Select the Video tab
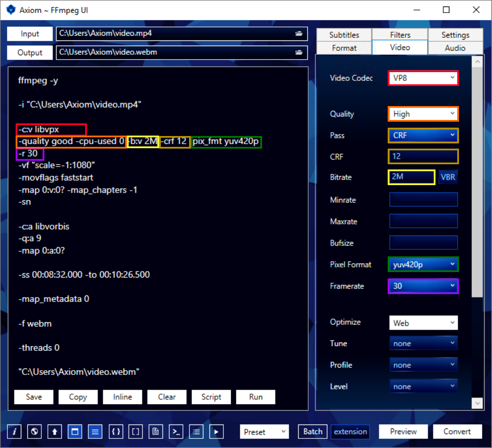Screen dimensions: 492x448 [x=400, y=47]
